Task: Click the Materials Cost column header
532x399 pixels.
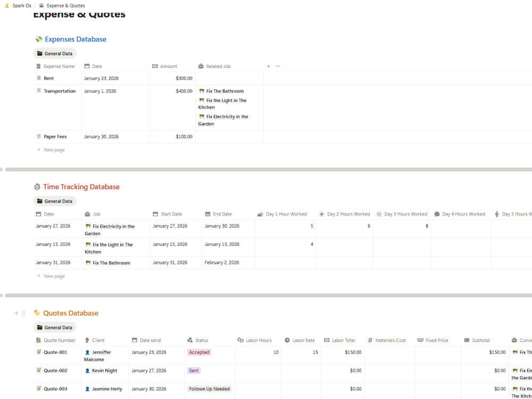Action: pyautogui.click(x=387, y=340)
